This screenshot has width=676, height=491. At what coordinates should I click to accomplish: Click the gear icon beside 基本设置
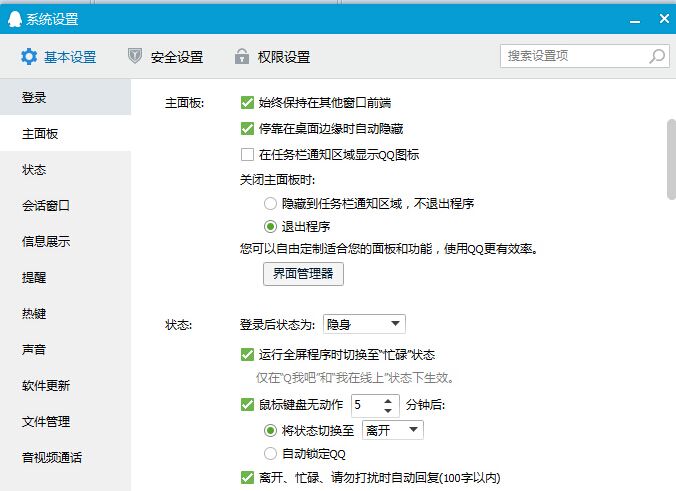point(29,56)
